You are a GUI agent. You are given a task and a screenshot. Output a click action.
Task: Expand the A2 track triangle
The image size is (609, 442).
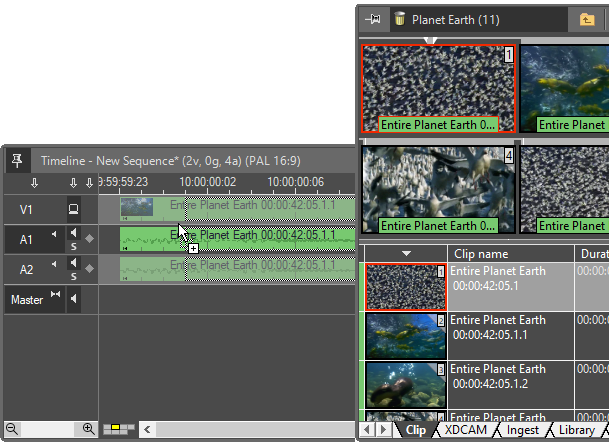[53, 265]
